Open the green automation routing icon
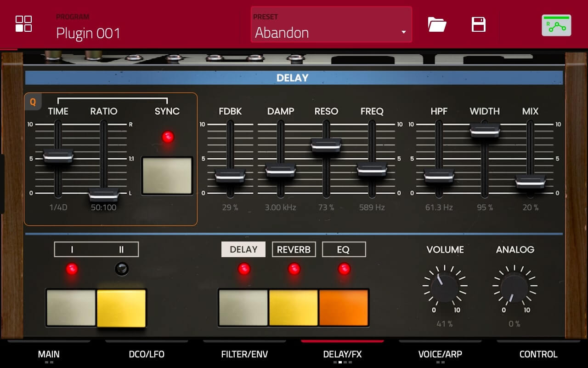Screen dimensions: 588x368 [556, 25]
